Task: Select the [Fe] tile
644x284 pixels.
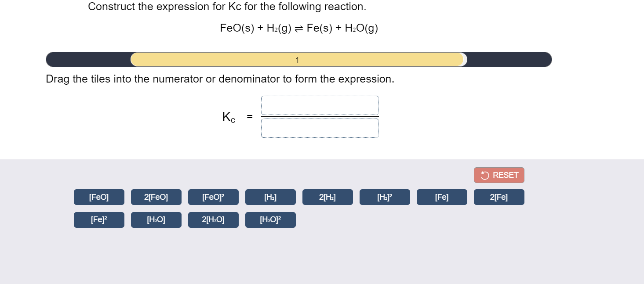Action: click(x=442, y=197)
